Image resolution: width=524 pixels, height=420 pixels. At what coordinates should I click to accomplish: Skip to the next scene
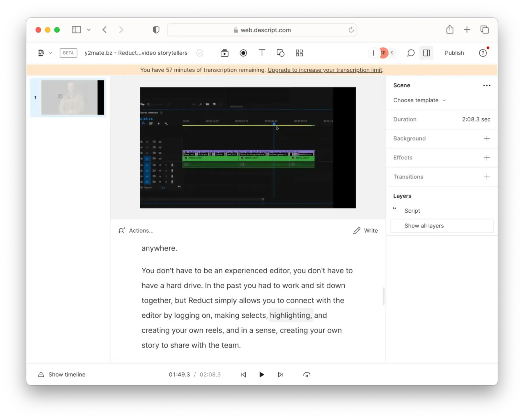(x=281, y=375)
